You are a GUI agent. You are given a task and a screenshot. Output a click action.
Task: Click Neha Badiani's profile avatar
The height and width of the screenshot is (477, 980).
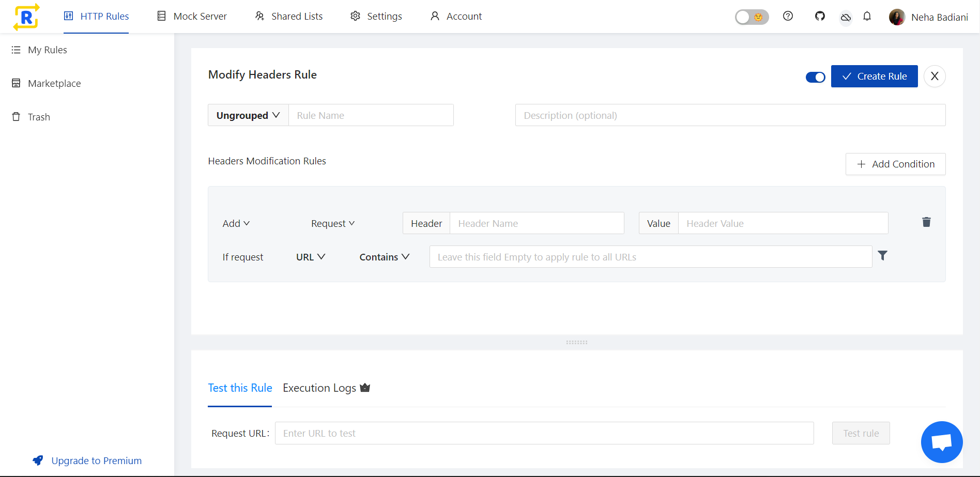click(897, 17)
